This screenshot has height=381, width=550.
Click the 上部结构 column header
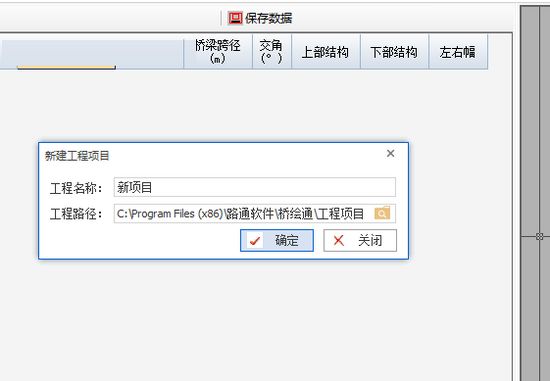(x=326, y=52)
